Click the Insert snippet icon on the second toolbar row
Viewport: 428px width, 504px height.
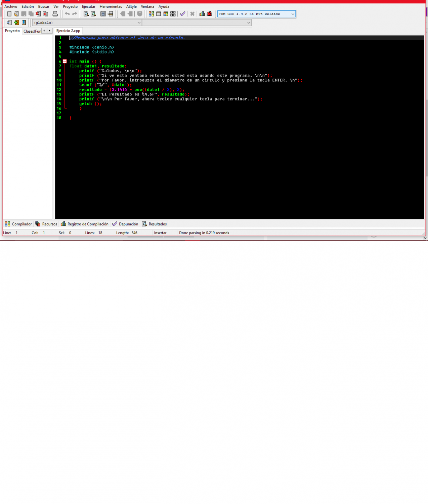(9, 23)
